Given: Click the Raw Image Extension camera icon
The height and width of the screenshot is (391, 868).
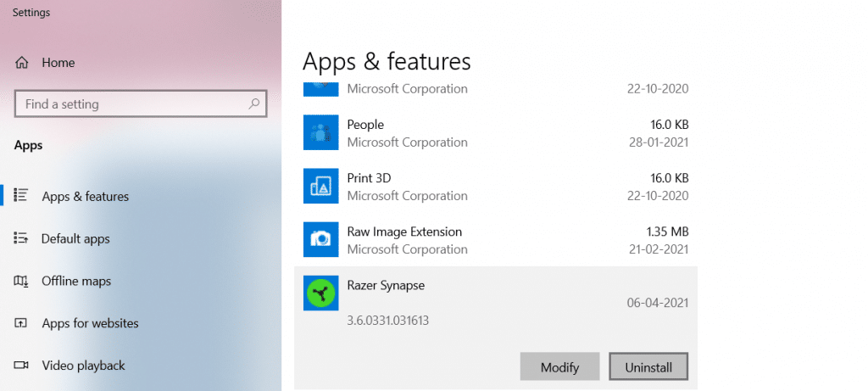Looking at the screenshot, I should 320,239.
